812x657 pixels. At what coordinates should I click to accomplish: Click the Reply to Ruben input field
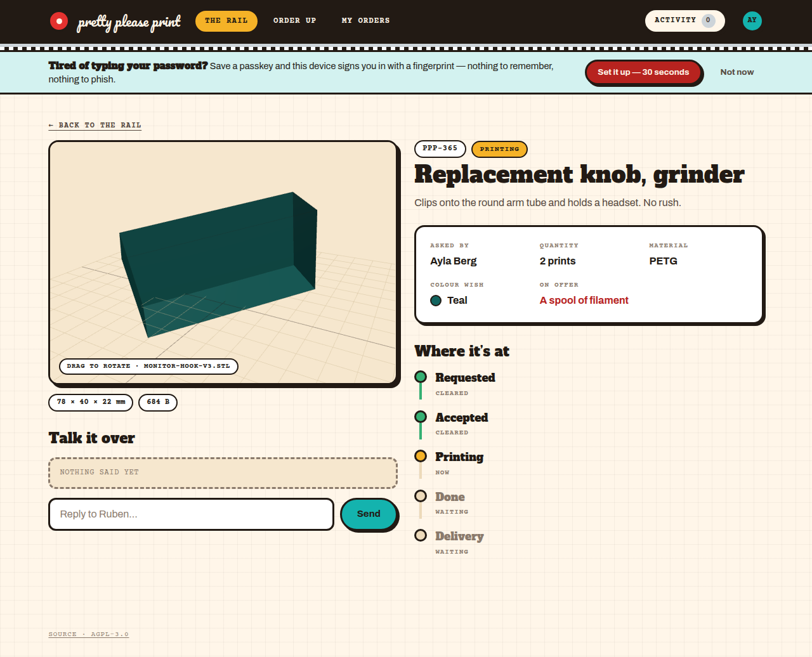(192, 514)
